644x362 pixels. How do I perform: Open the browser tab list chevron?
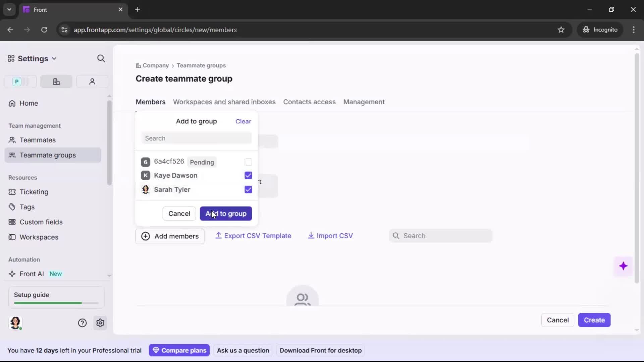pyautogui.click(x=9, y=9)
